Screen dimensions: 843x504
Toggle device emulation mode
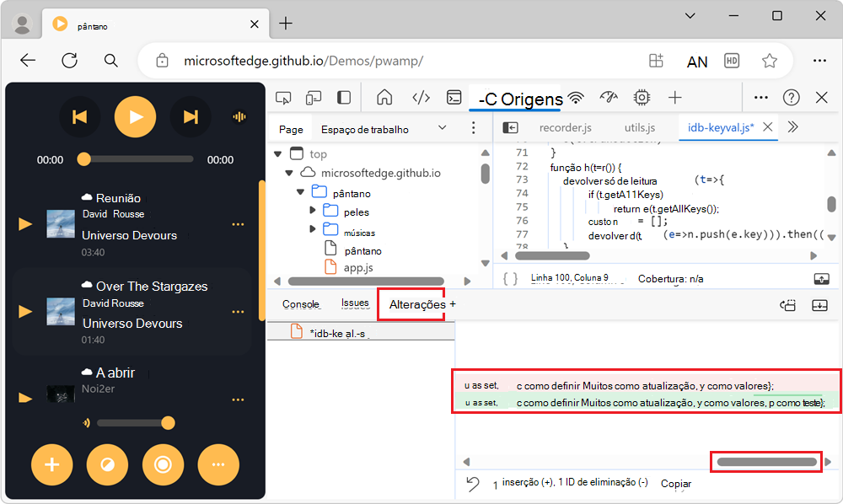pos(313,98)
